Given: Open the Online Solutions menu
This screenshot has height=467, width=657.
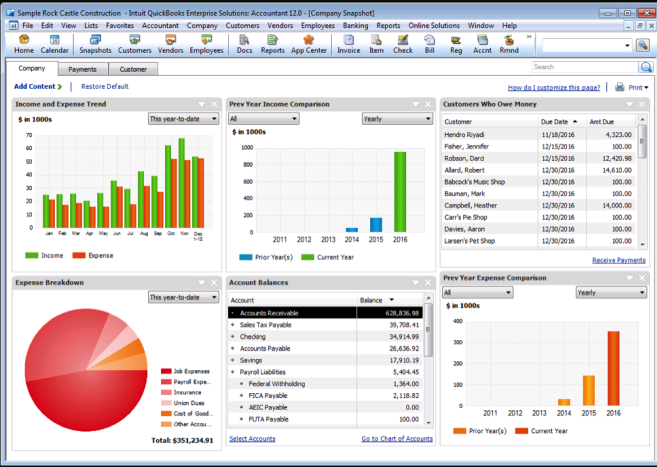Looking at the screenshot, I should point(434,26).
